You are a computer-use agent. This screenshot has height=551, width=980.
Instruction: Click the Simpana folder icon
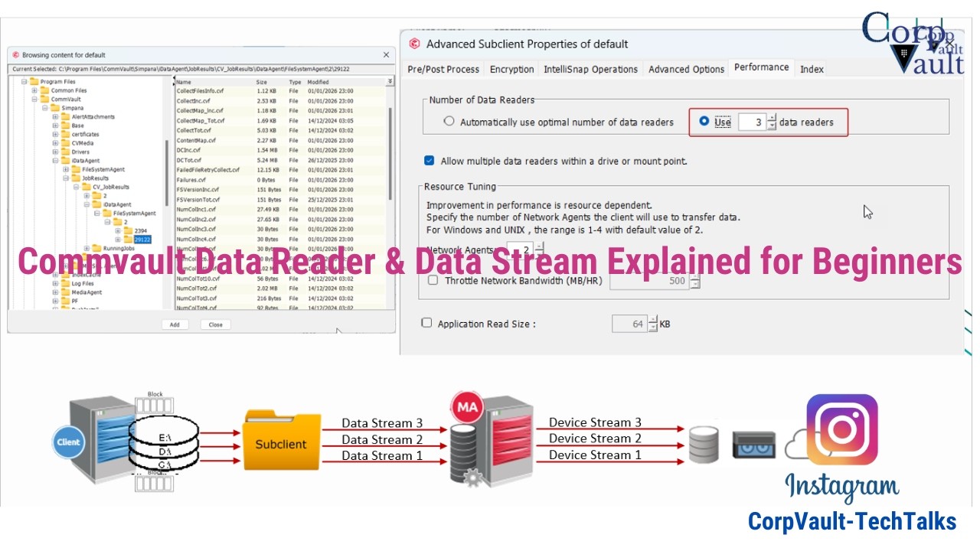pyautogui.click(x=56, y=108)
